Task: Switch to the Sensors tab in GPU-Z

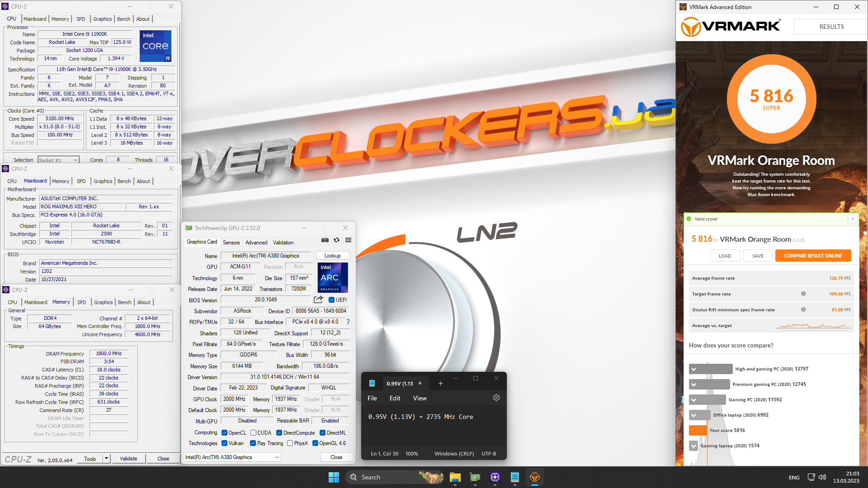Action: [231, 243]
